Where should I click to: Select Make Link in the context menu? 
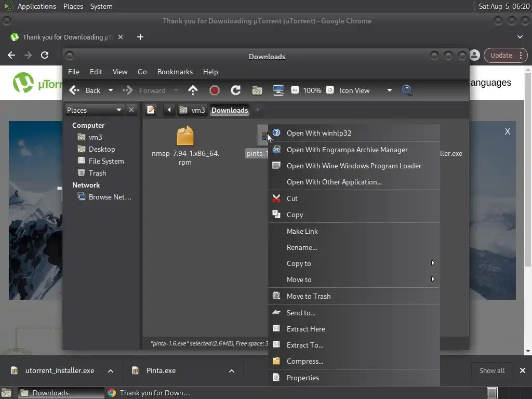tap(354, 231)
